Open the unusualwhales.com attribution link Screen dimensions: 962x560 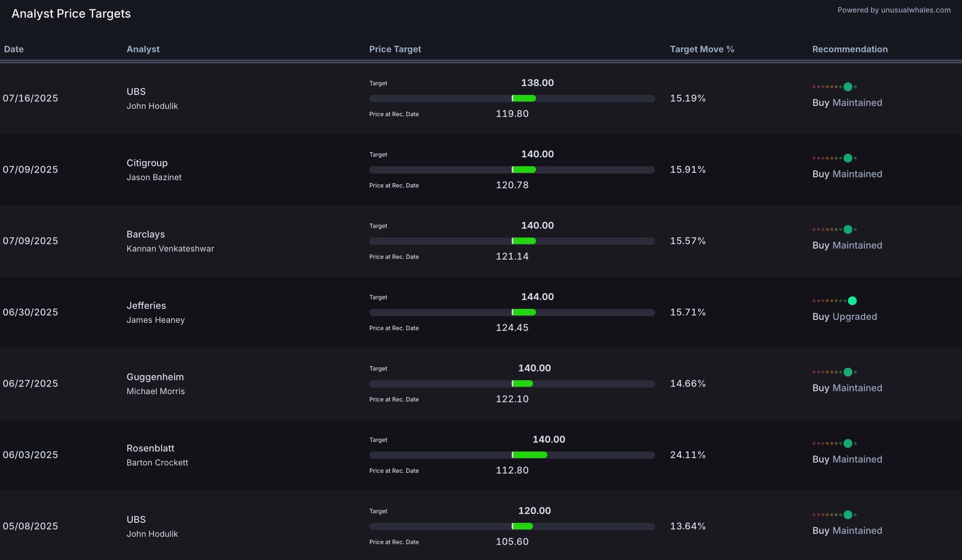(x=894, y=10)
